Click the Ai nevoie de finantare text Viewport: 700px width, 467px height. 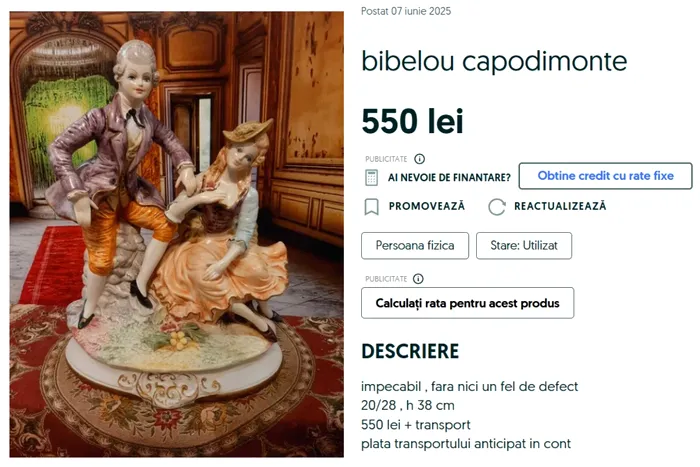coord(449,178)
